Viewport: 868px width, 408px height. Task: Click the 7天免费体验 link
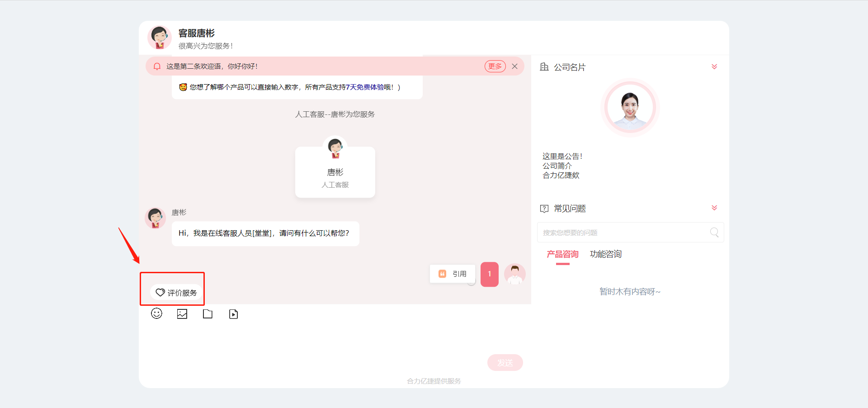tap(364, 87)
